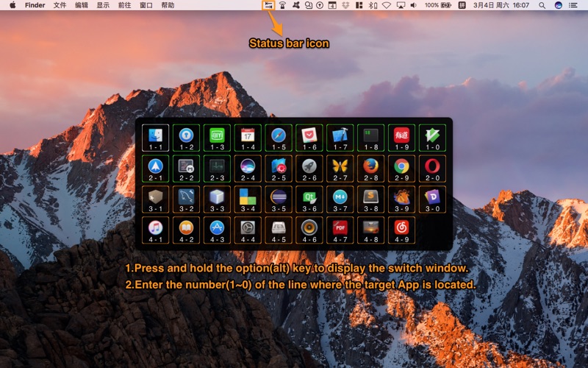Select the brown box app labeled 3-1
The height and width of the screenshot is (368, 588).
[x=155, y=199]
